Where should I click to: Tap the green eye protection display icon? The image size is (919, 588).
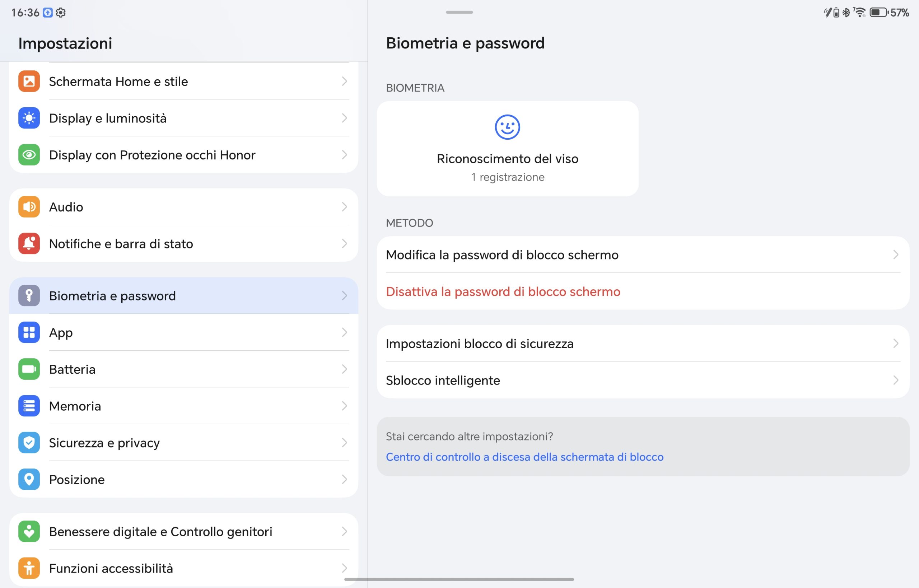(x=29, y=155)
